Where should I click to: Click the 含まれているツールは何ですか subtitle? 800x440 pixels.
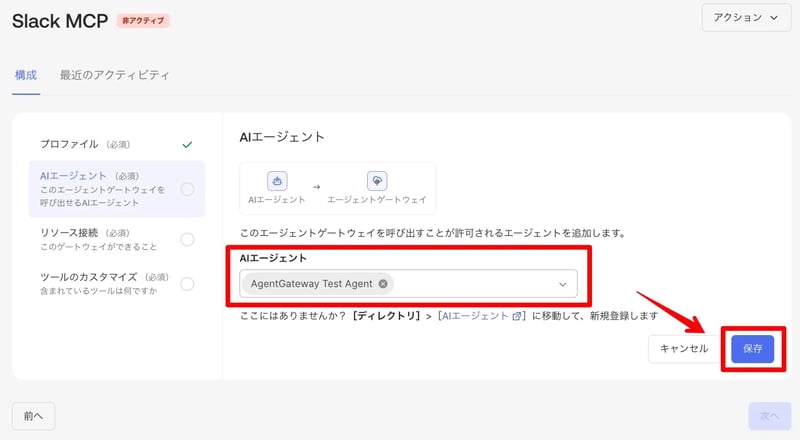click(98, 291)
